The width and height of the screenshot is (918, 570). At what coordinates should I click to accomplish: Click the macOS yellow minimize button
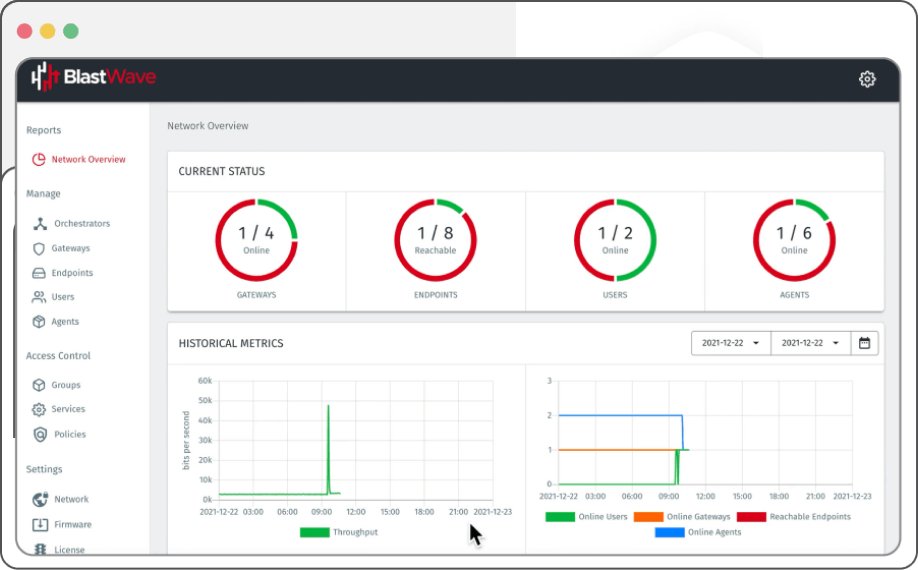pos(47,31)
